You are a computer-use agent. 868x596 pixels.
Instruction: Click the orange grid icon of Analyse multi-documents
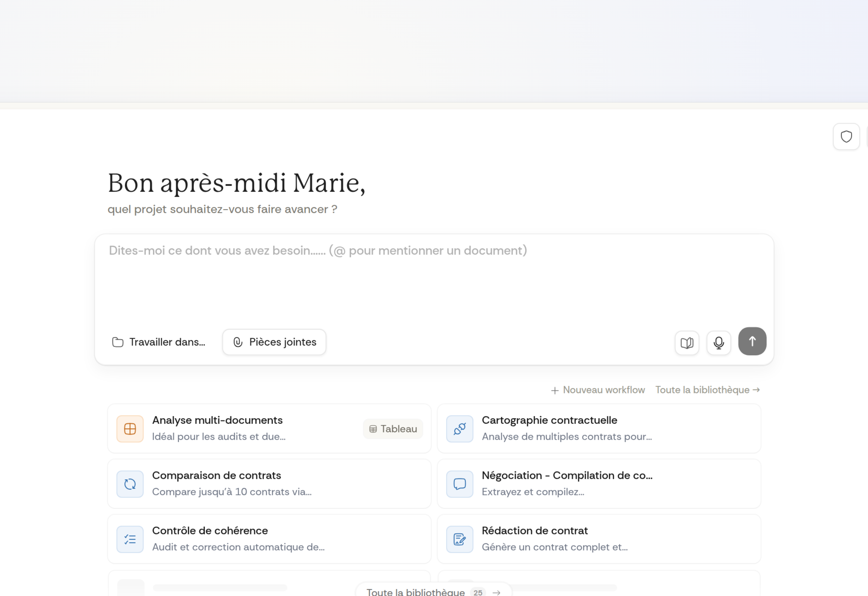click(130, 429)
